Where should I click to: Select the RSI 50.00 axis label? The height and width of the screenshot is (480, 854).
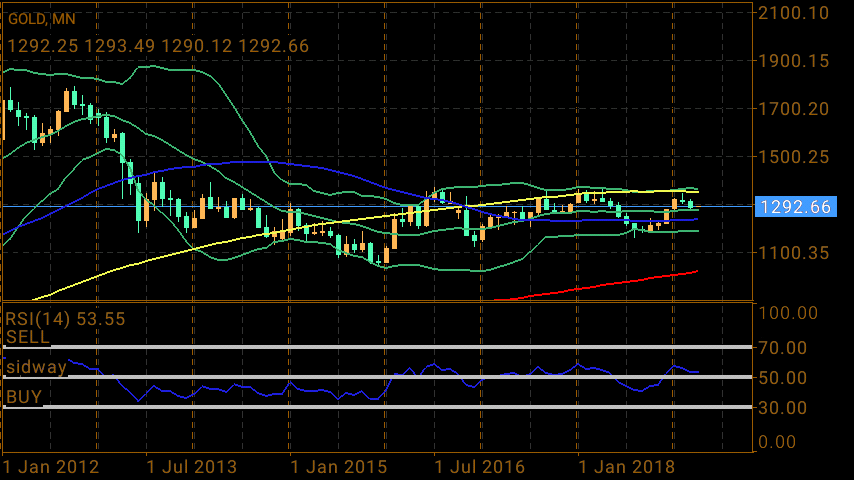click(x=783, y=378)
